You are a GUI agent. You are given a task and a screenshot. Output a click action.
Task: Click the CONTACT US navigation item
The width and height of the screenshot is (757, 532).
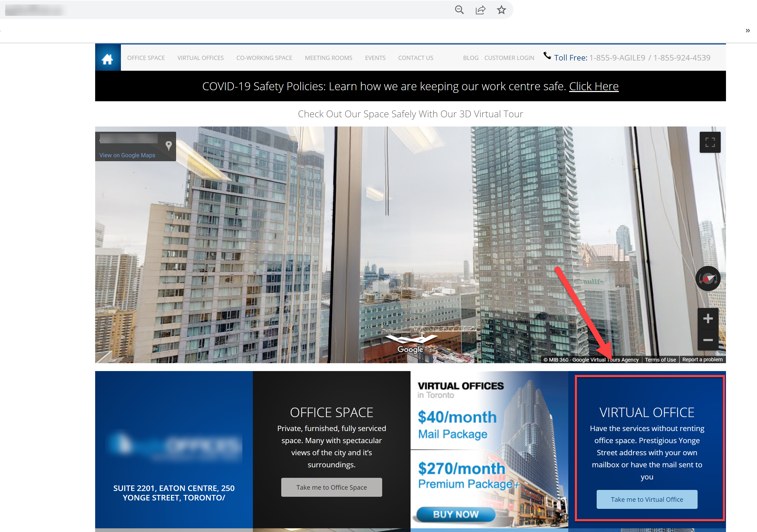[415, 58]
